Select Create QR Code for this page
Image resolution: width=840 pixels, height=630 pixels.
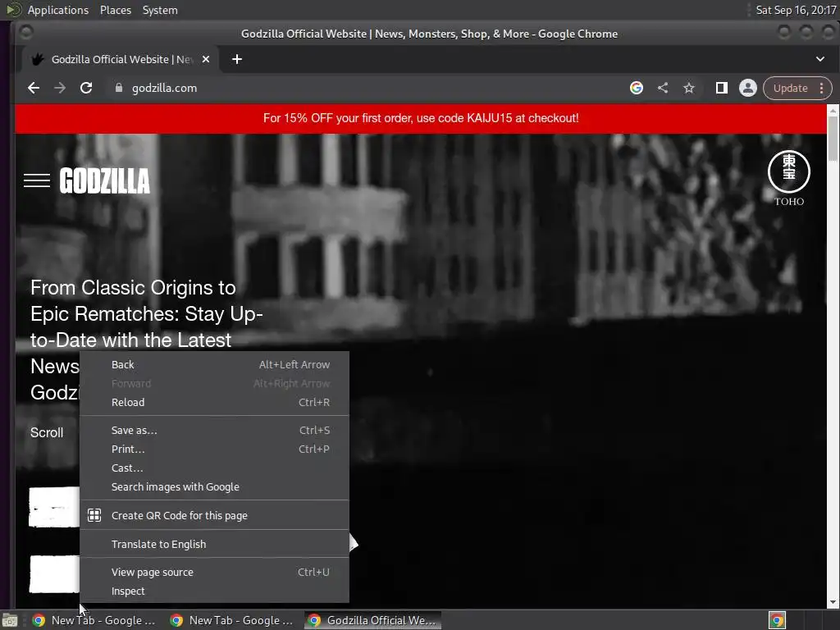(214, 515)
